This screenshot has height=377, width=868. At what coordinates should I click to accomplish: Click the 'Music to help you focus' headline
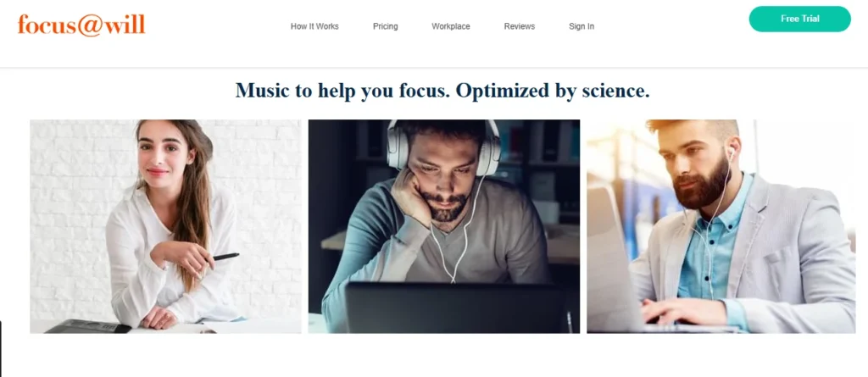(x=442, y=91)
